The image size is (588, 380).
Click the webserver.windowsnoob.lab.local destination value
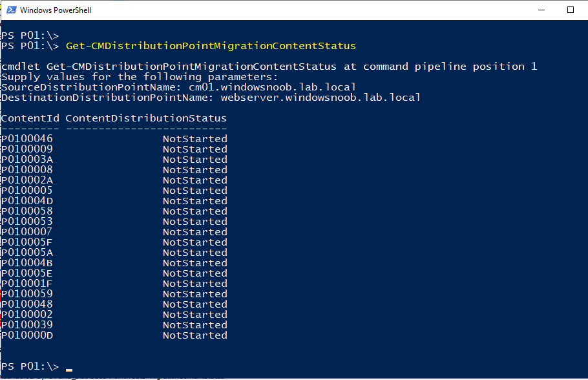[x=320, y=98]
